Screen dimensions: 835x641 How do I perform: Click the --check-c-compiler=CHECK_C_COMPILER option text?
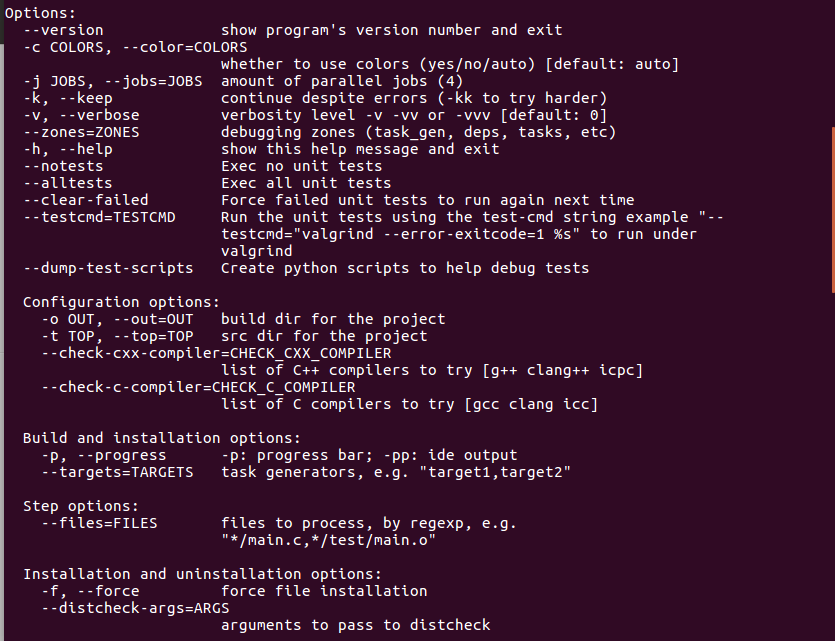(198, 387)
